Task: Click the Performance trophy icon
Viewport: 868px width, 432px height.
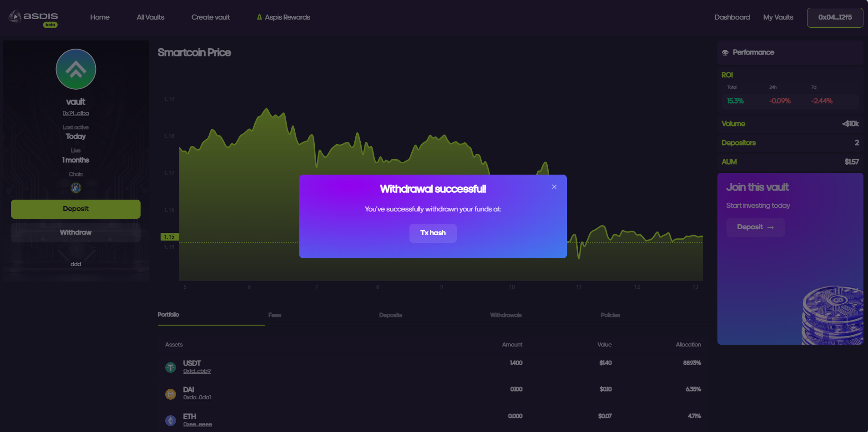Action: tap(725, 53)
